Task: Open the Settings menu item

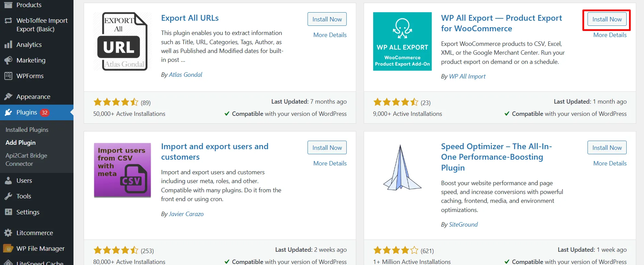Action: point(28,212)
